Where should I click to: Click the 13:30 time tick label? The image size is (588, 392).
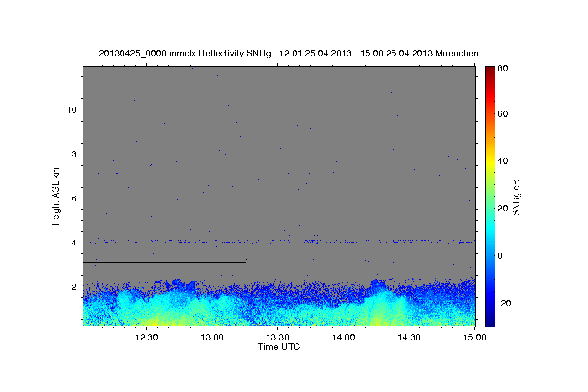coord(278,337)
